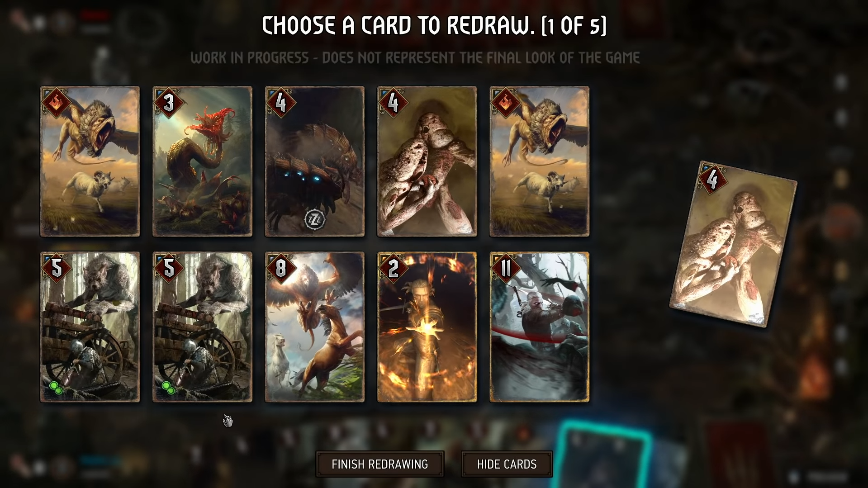Select the first strength 5 werewolf card

pyautogui.click(x=90, y=327)
